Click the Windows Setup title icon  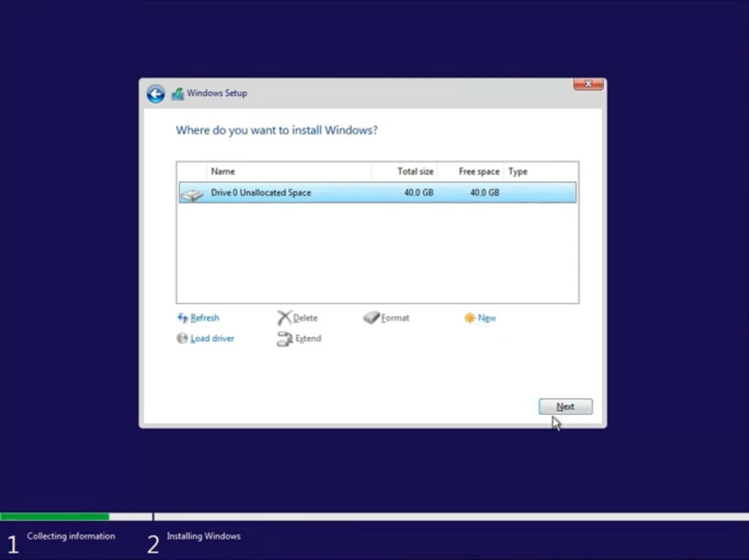click(178, 93)
